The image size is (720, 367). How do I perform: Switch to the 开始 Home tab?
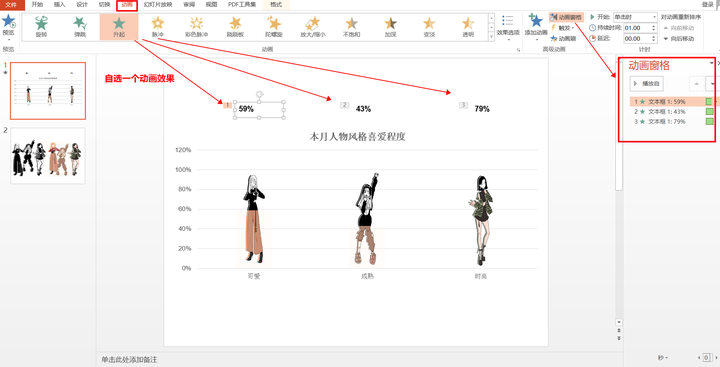click(37, 5)
